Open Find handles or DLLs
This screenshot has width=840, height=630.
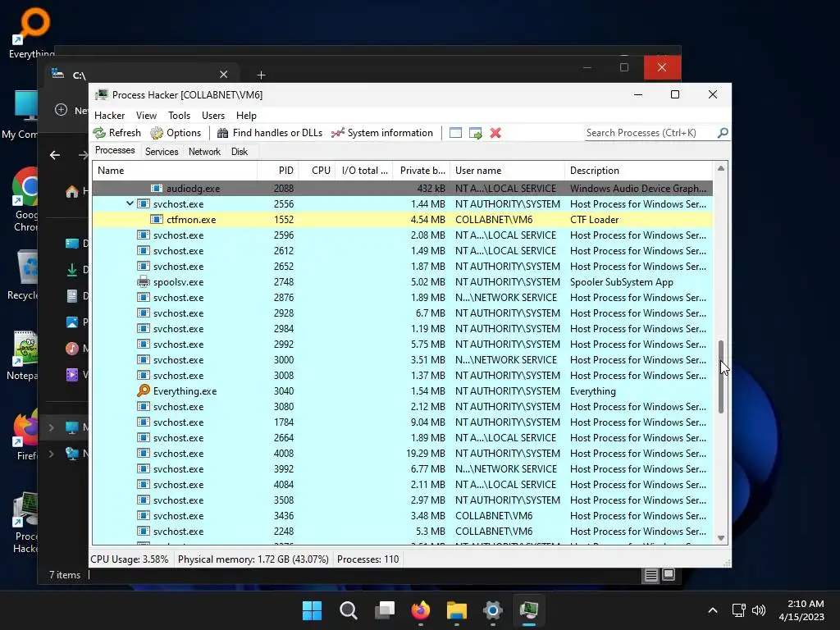[269, 133]
